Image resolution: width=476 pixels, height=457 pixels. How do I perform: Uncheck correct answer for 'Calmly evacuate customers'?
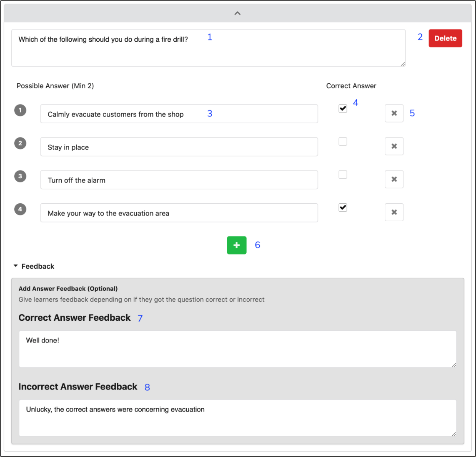[343, 109]
